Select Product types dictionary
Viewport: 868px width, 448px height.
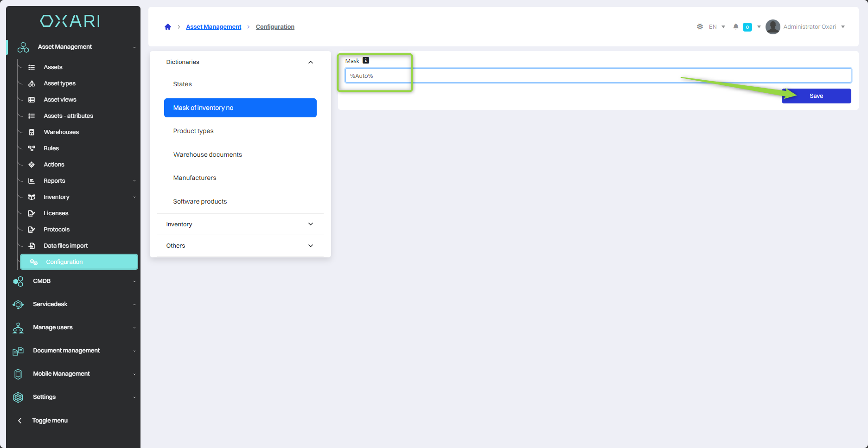(193, 131)
